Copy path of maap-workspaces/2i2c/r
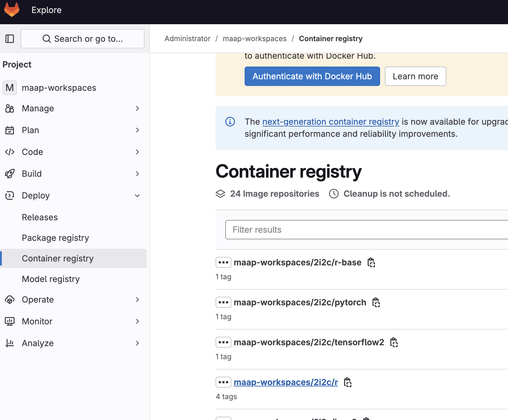This screenshot has height=420, width=508. pyautogui.click(x=348, y=382)
